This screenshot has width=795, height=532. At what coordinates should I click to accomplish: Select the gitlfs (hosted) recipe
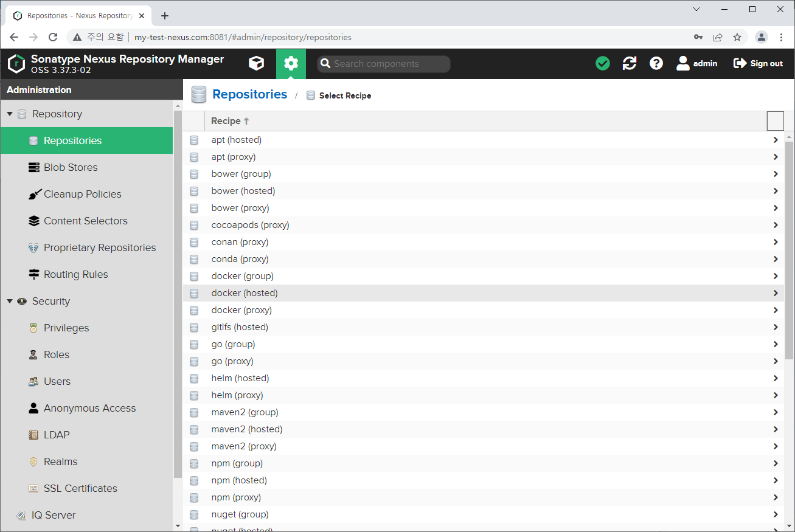click(x=484, y=327)
